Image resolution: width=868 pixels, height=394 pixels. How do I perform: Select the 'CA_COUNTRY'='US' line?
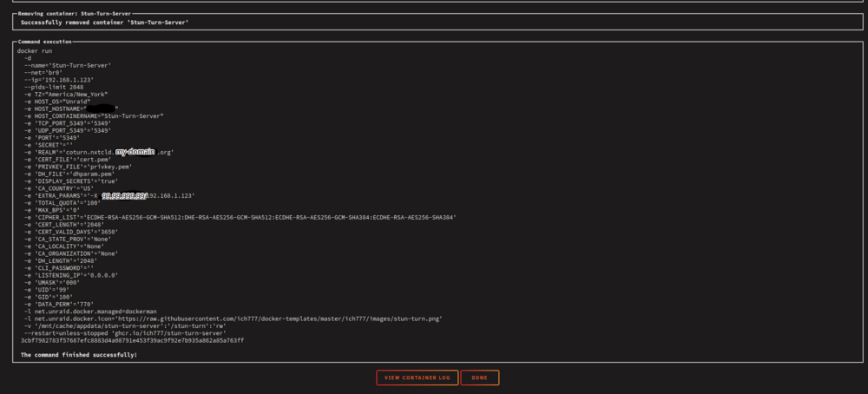click(59, 188)
